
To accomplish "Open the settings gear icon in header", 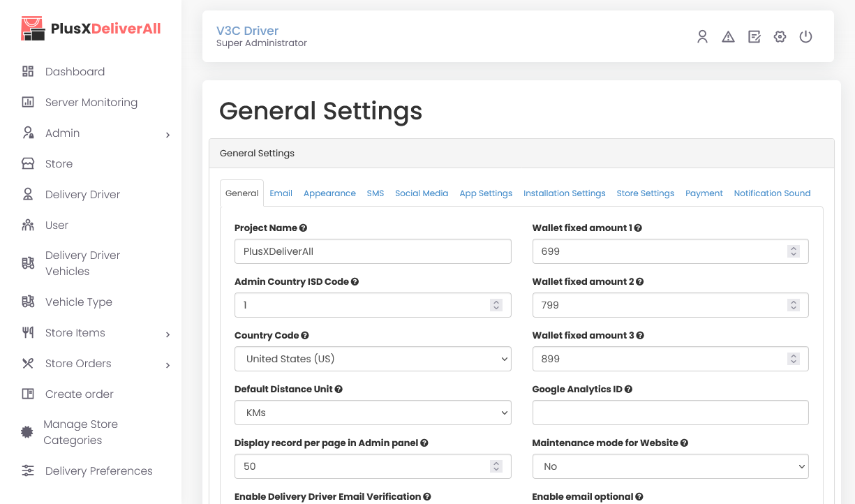I will coord(780,37).
